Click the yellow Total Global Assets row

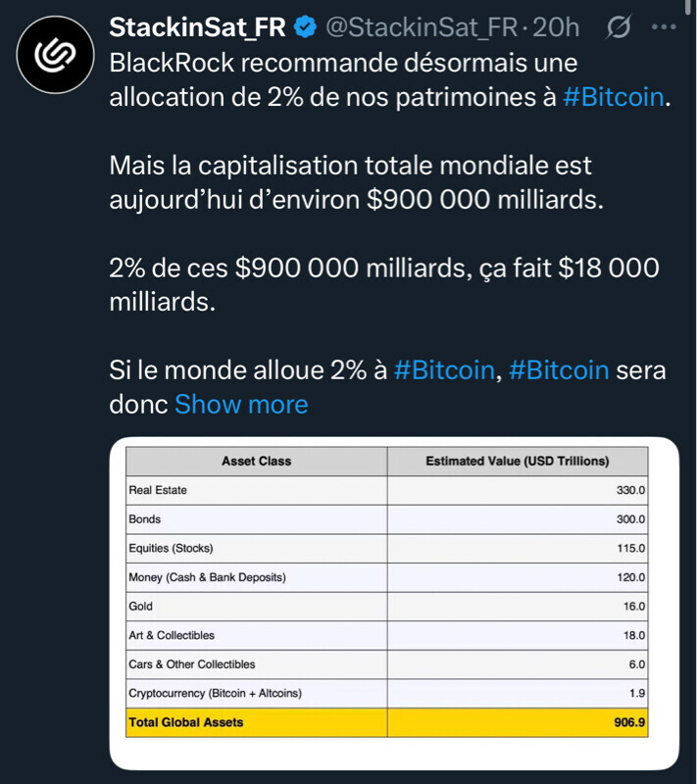click(386, 722)
